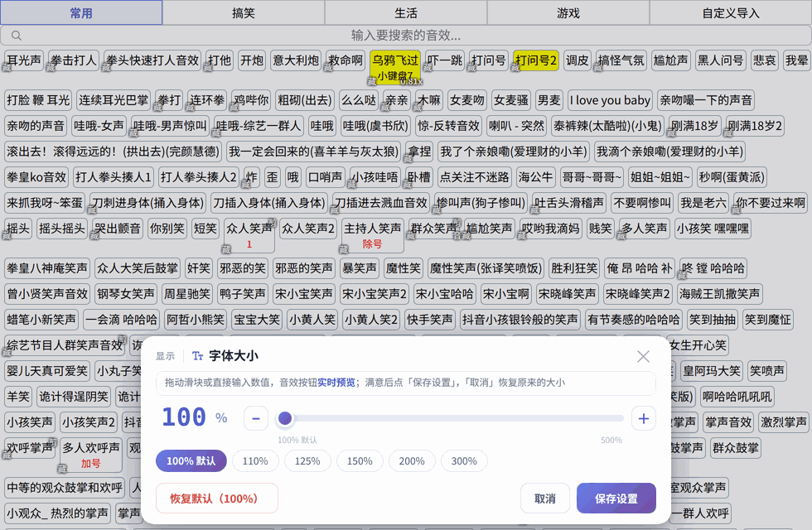Click the plus button to increase font size
The image size is (812, 530).
tap(644, 418)
